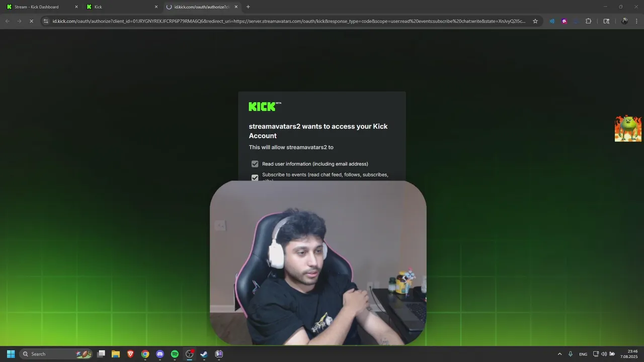Click the microphone tray icon
Image resolution: width=644 pixels, height=362 pixels.
[x=571, y=354]
